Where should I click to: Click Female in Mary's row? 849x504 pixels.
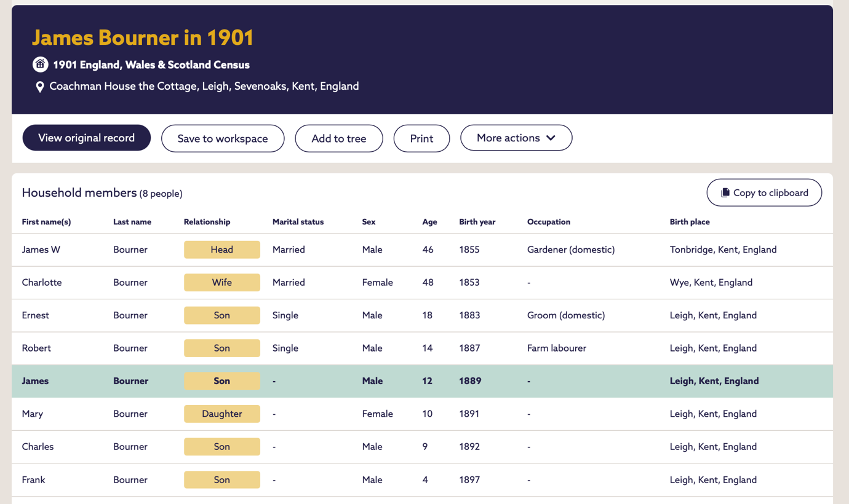(377, 414)
